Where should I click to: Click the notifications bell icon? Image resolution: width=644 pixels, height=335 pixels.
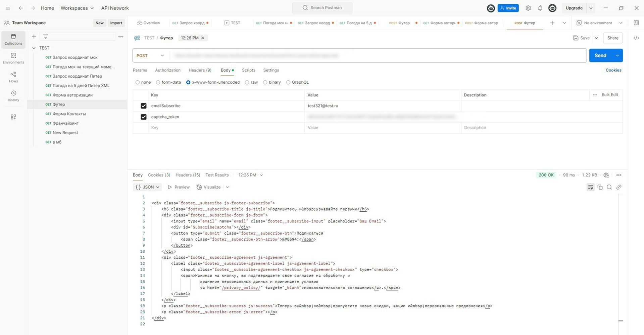pos(540,8)
